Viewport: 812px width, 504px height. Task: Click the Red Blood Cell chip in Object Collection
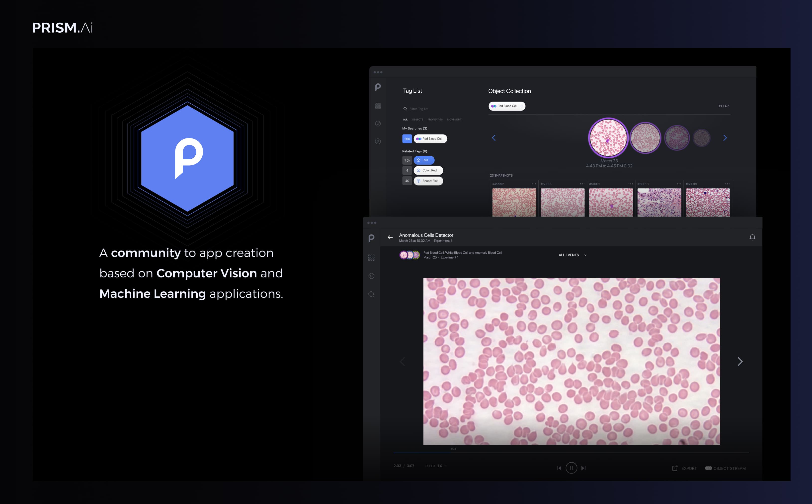tap(507, 106)
